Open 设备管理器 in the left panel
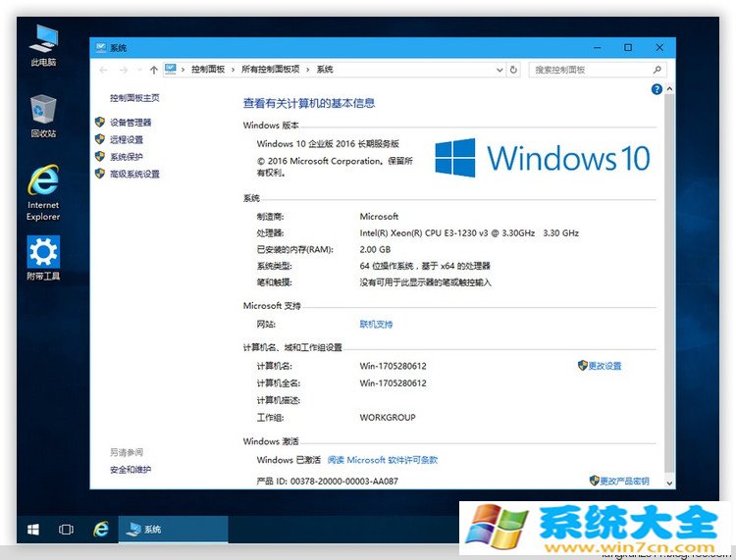736x560 pixels. pyautogui.click(x=131, y=123)
